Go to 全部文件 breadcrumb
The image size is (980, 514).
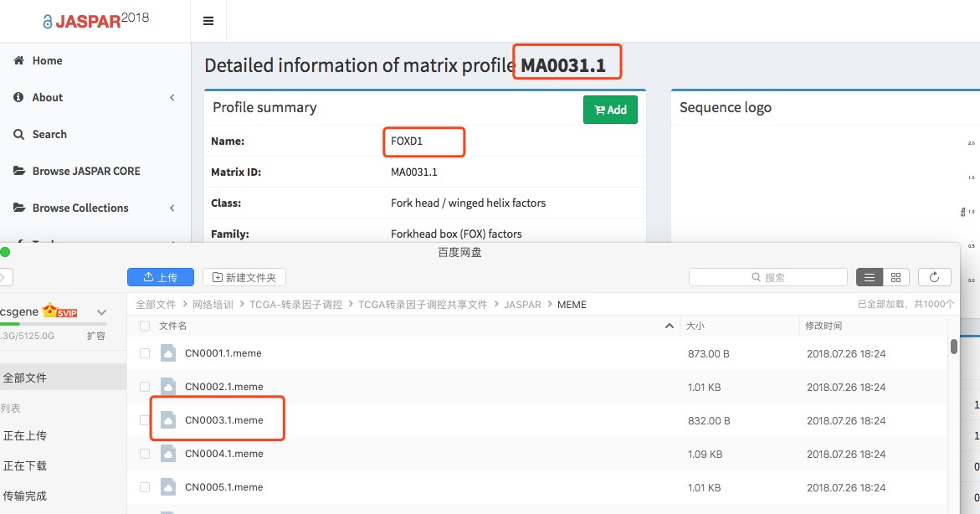click(156, 305)
